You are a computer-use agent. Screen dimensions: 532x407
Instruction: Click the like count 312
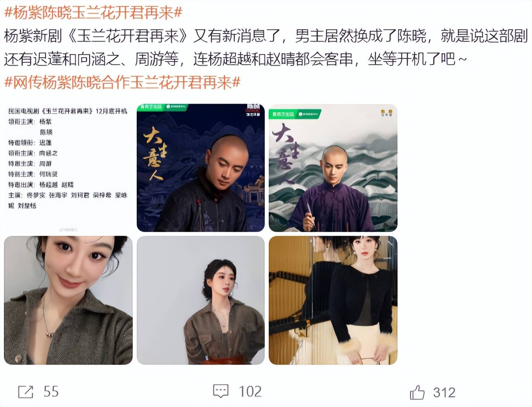click(444, 392)
